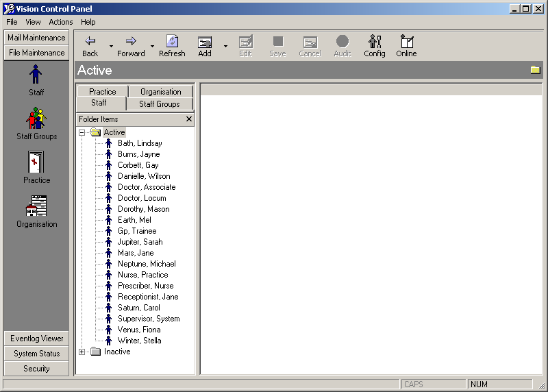Click the Inactive folder label
Image resolution: width=548 pixels, height=392 pixels.
[117, 352]
